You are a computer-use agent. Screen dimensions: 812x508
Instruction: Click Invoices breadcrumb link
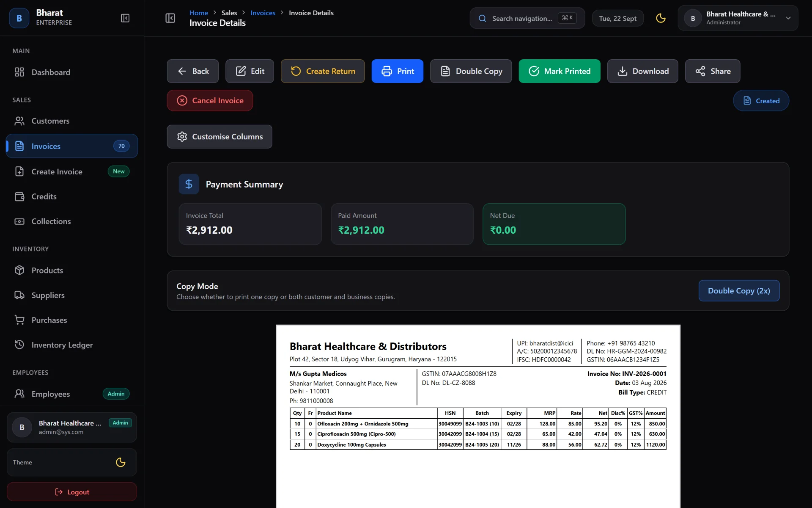[263, 13]
